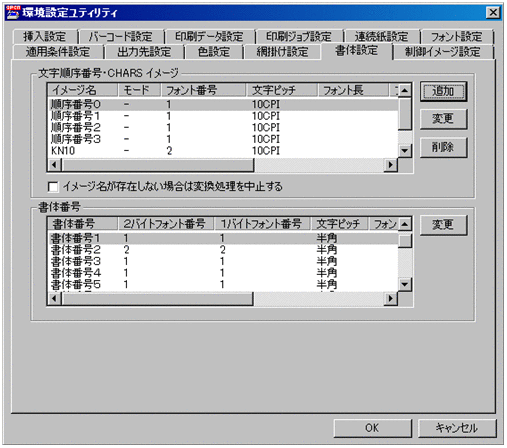Open the 出力先設定 tab
Image resolution: width=507 pixels, height=448 pixels.
pyautogui.click(x=144, y=52)
